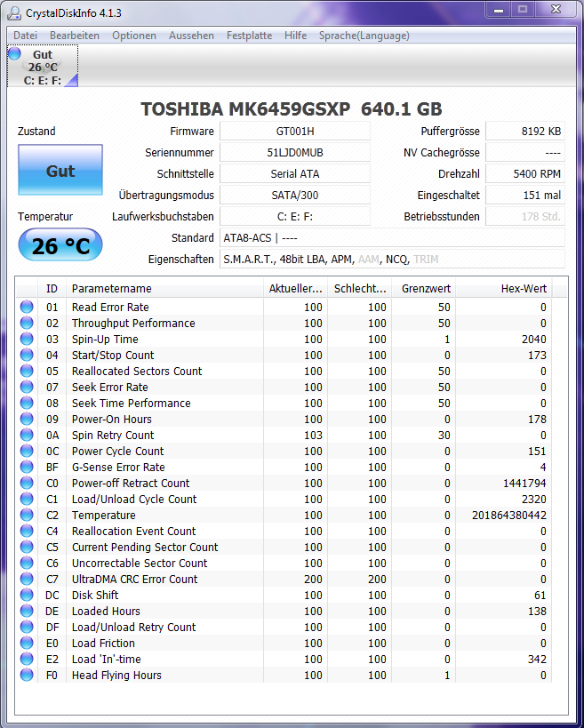The width and height of the screenshot is (584, 728).
Task: Click status orb for Read Error Rate
Action: point(27,307)
